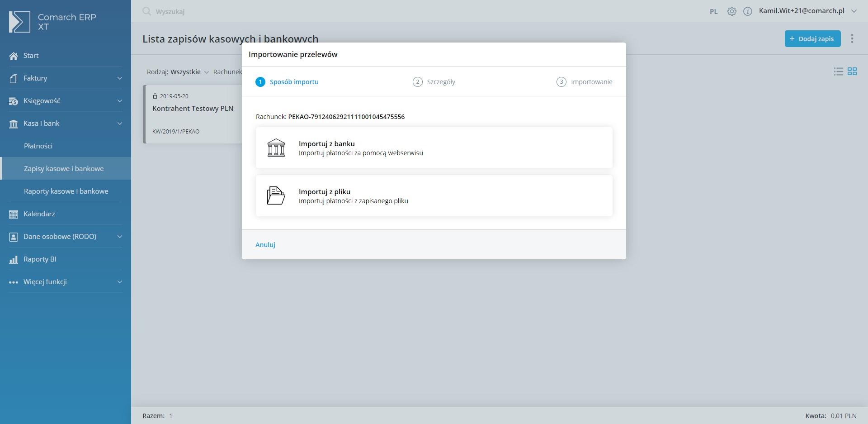868x424 pixels.
Task: Open Raporty kasowe i bankowe
Action: (66, 191)
